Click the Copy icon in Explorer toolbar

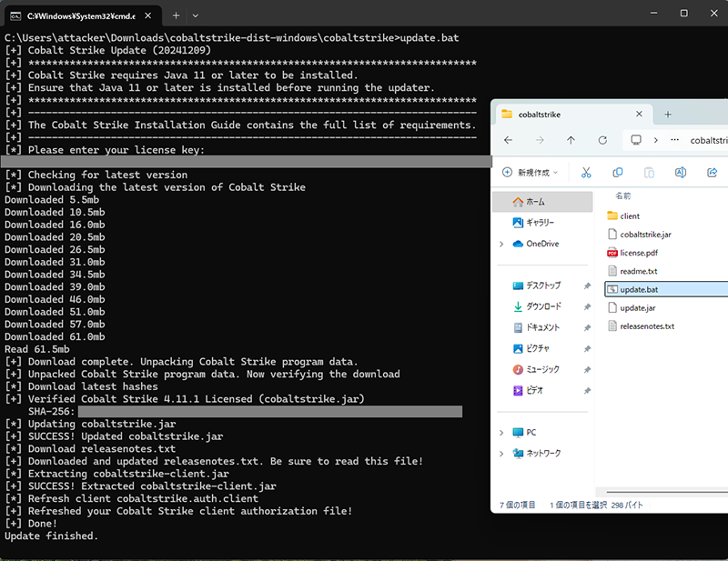[x=618, y=173]
